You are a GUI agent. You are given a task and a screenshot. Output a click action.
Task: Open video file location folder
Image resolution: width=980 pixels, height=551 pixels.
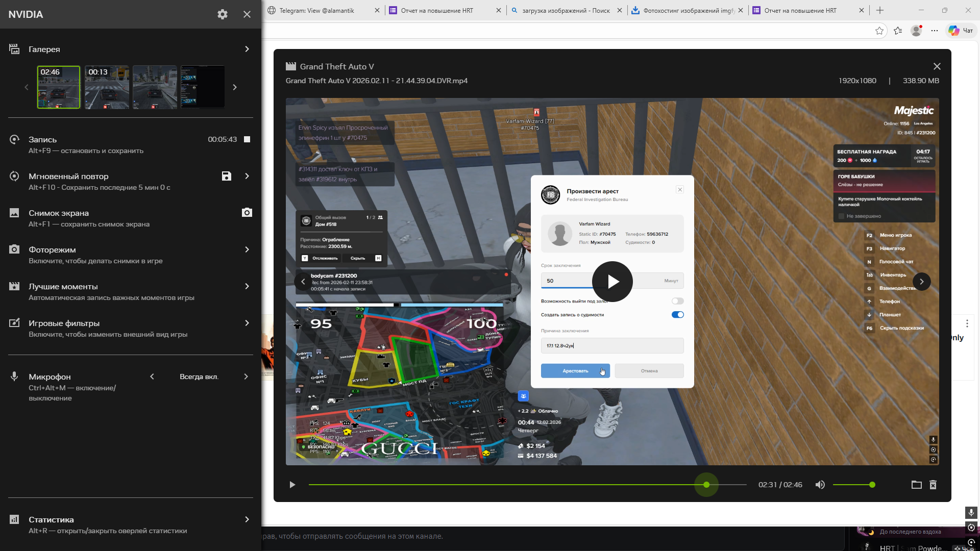click(x=916, y=485)
